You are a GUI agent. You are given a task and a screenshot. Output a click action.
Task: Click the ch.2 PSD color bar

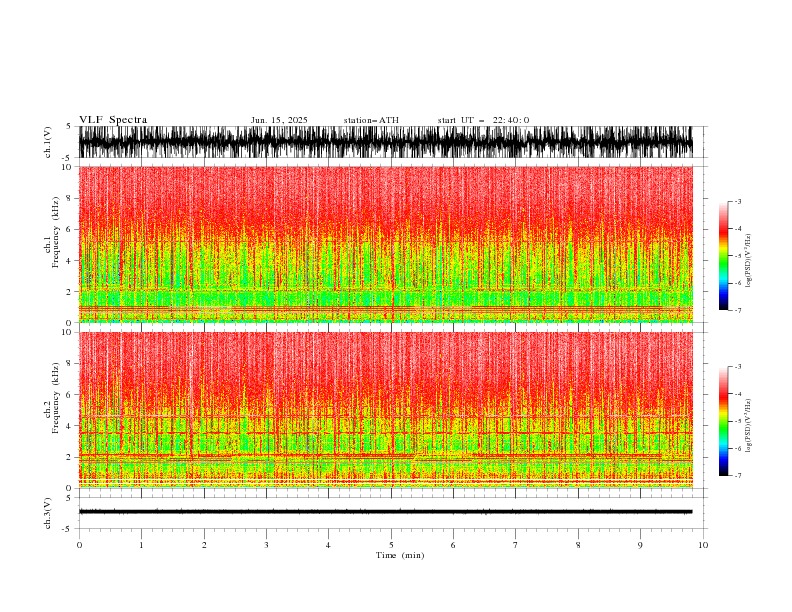coord(724,421)
